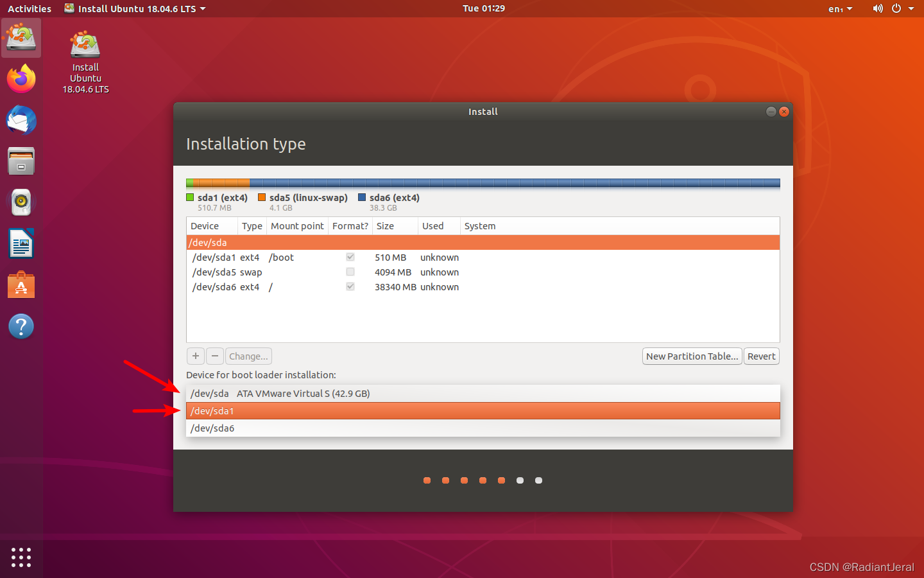This screenshot has width=924, height=578.
Task: Open the volume indicator in top bar
Action: point(878,8)
